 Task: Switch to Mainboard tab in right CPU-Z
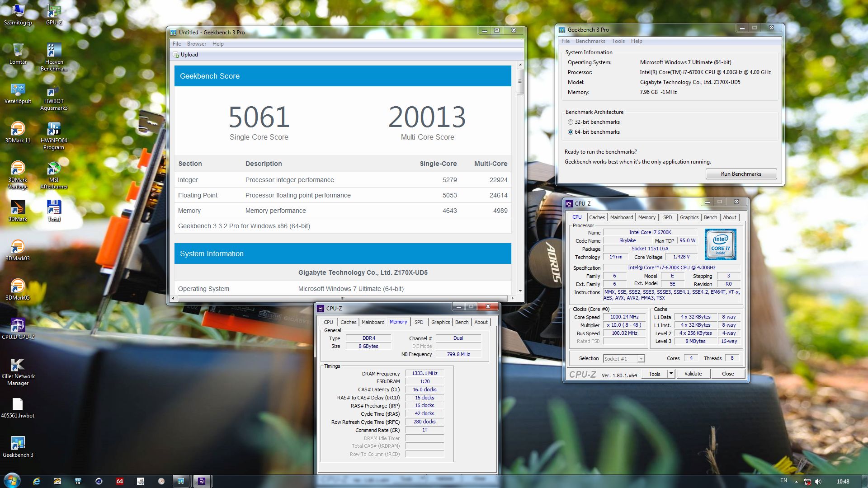[x=622, y=217]
